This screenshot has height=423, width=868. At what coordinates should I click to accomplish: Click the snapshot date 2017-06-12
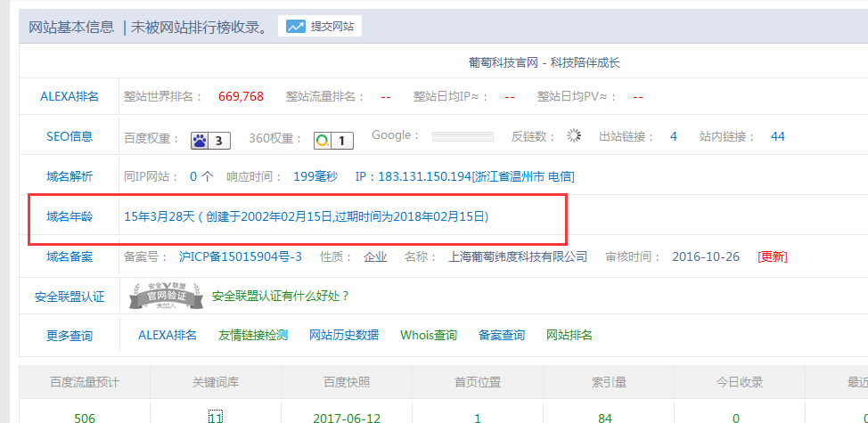coord(347,418)
